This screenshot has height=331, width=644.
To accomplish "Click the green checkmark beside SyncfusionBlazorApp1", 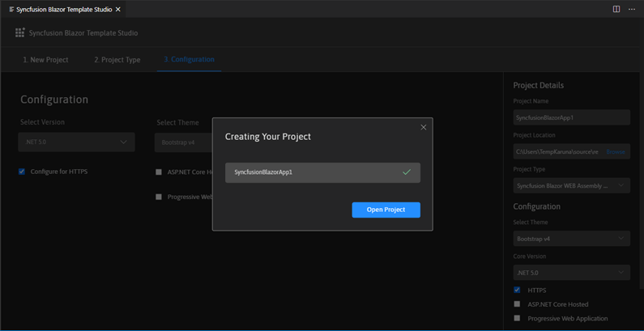I will [x=407, y=172].
